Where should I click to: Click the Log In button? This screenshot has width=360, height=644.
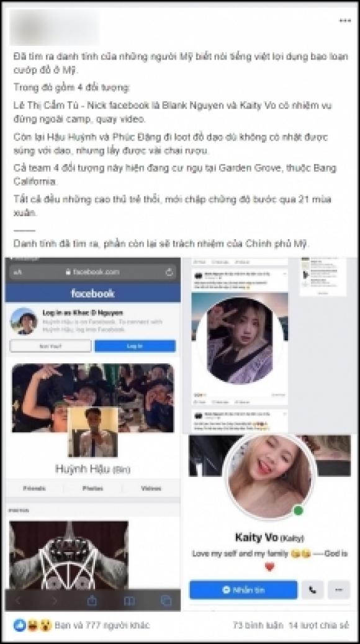click(135, 347)
